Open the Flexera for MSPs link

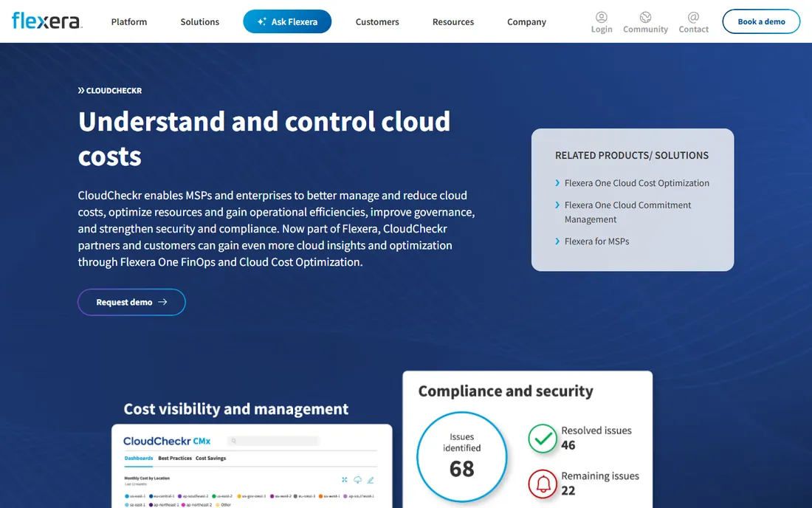[596, 241]
